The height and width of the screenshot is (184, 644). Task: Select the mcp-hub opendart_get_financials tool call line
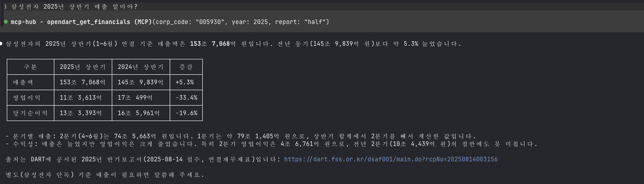pyautogui.click(x=169, y=22)
